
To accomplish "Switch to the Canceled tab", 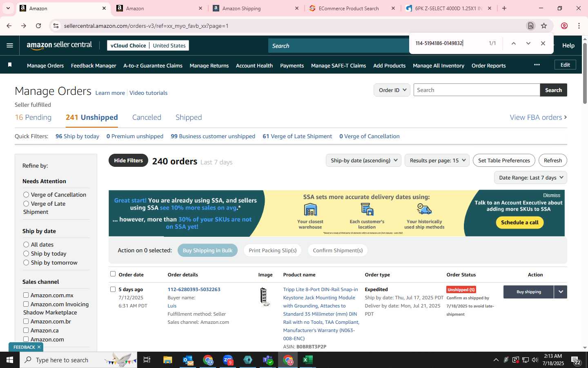I will pyautogui.click(x=147, y=117).
